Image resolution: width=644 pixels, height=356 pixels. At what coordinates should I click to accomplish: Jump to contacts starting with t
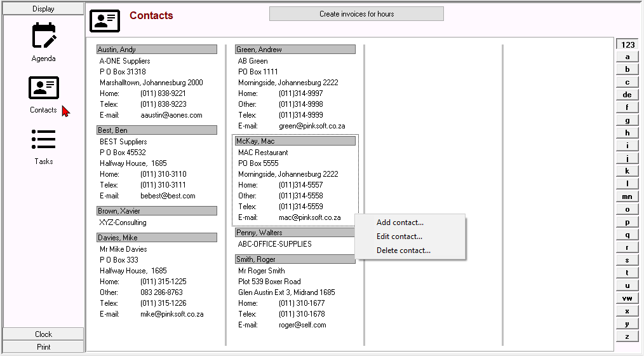[627, 273]
